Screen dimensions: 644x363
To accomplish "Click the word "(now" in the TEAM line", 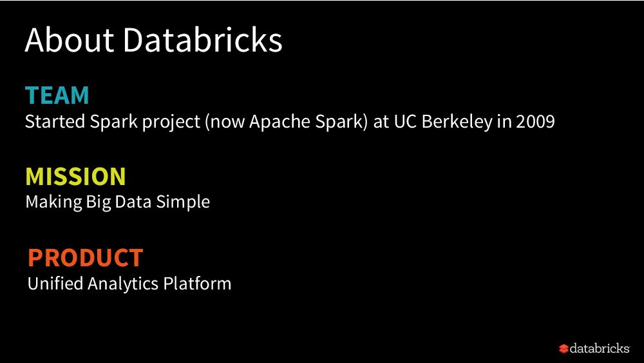I will coord(223,123).
